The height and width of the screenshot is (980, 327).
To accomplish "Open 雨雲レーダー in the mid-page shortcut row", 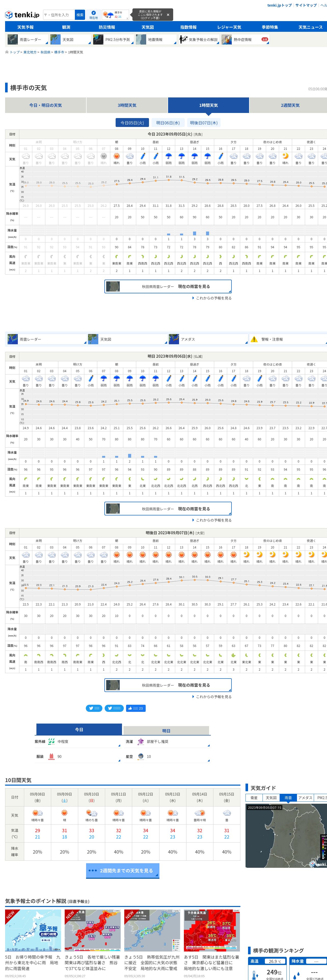I will coord(47,339).
